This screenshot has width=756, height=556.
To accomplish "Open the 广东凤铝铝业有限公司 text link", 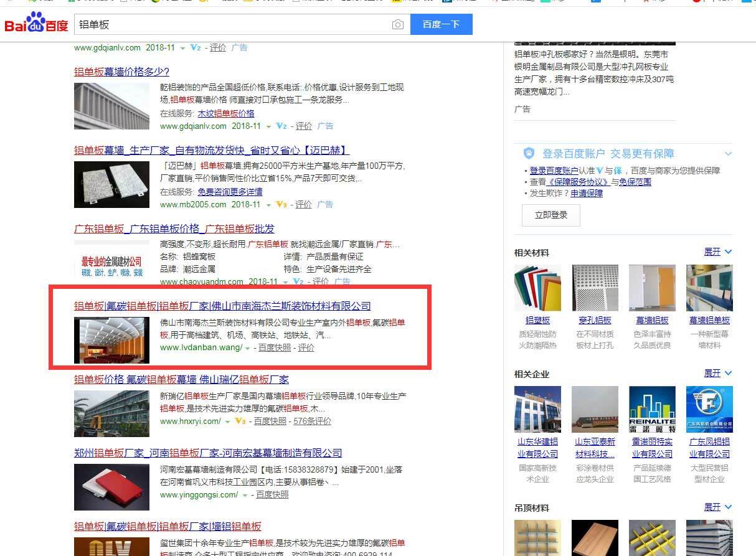I will [709, 448].
